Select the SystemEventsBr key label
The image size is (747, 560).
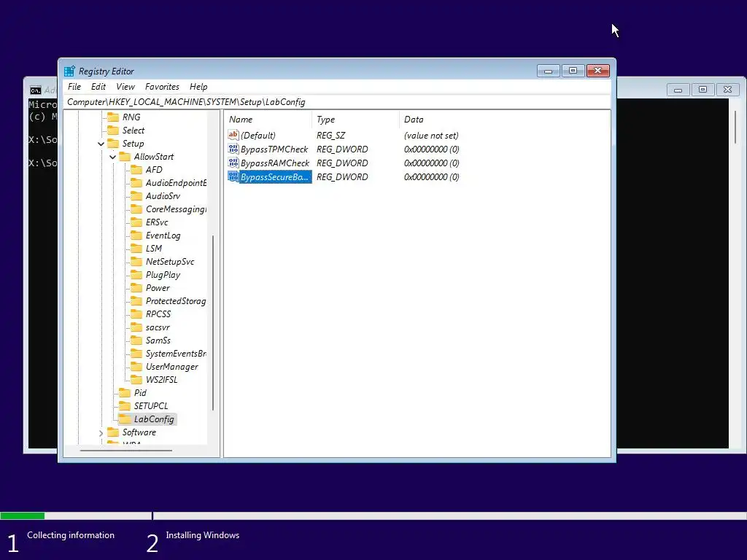point(176,354)
